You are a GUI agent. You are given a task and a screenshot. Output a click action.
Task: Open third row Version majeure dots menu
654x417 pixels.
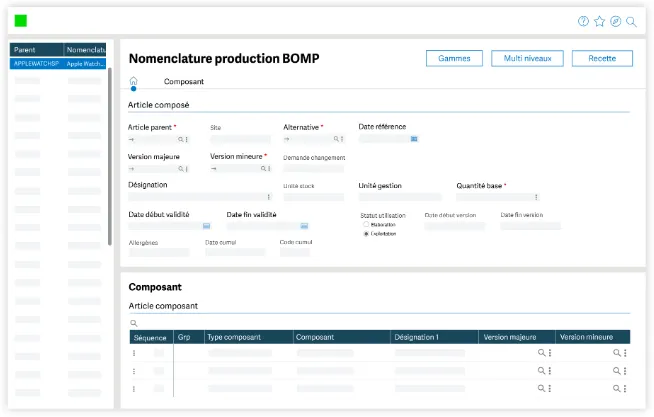[550, 388]
